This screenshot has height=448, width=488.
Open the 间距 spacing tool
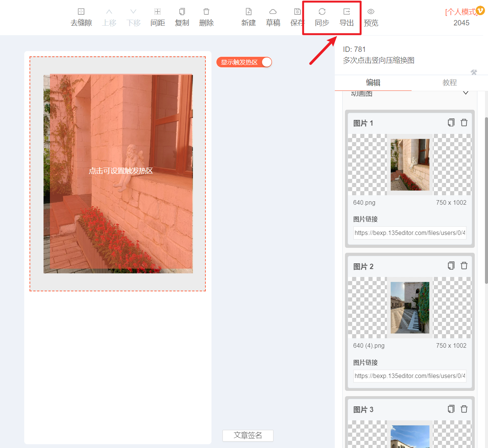click(x=158, y=17)
